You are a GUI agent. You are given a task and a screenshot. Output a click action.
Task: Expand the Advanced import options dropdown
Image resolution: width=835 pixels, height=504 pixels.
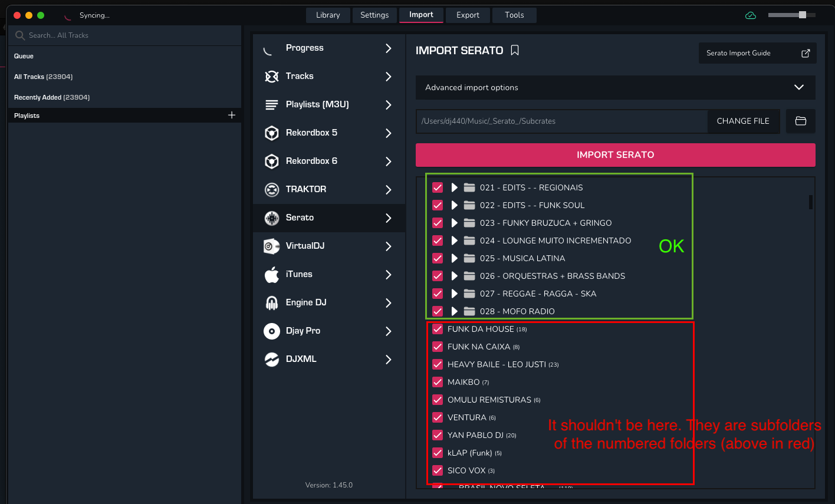(798, 87)
